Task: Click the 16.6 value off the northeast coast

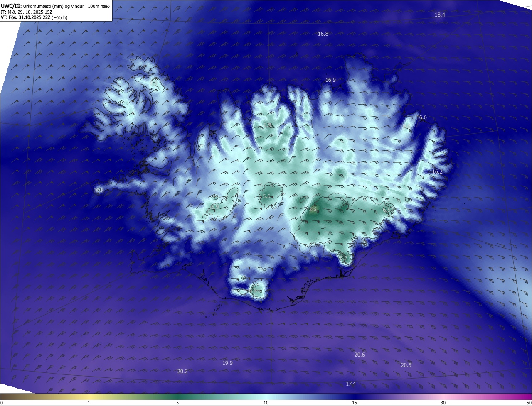Action: click(x=421, y=118)
